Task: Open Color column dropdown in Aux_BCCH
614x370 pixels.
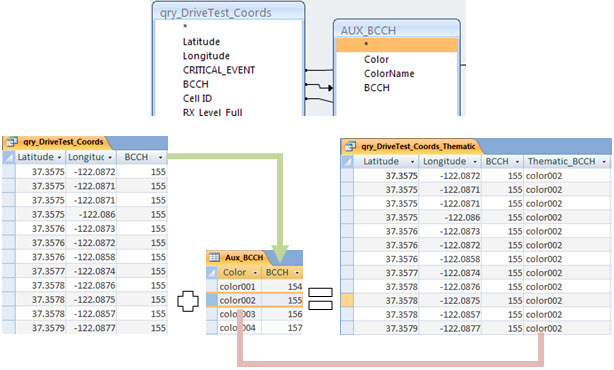Action: [255, 273]
